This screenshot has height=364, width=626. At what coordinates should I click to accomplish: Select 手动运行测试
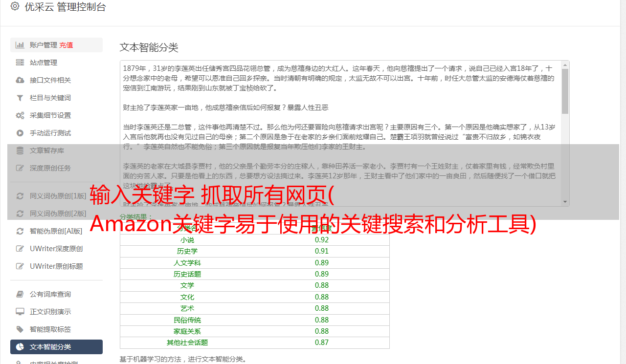(56, 133)
